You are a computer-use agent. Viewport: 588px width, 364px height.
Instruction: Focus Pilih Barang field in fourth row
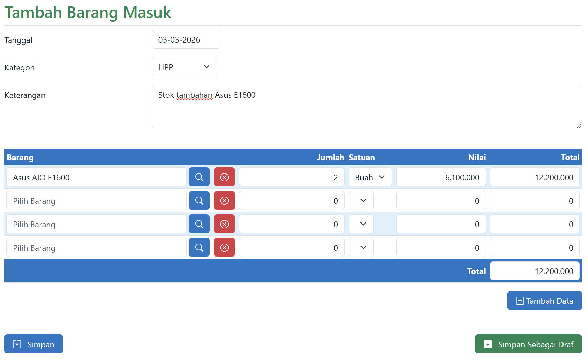(97, 247)
